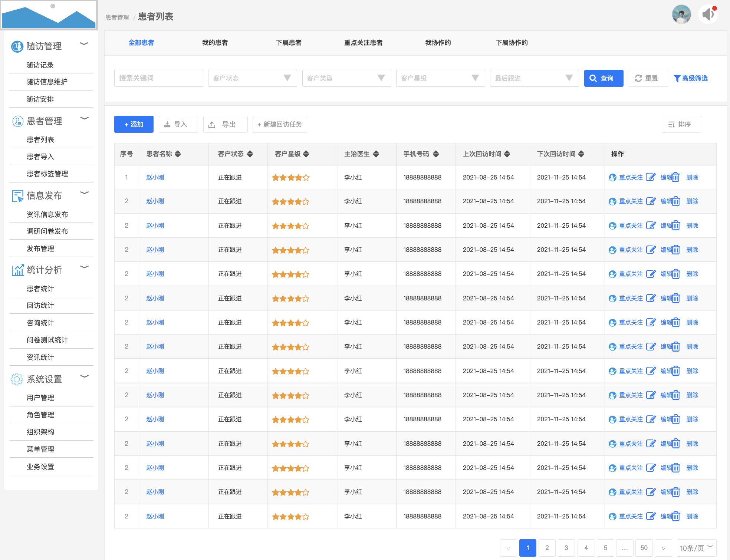Click the notification speaker icon
The height and width of the screenshot is (560, 730).
[708, 15]
